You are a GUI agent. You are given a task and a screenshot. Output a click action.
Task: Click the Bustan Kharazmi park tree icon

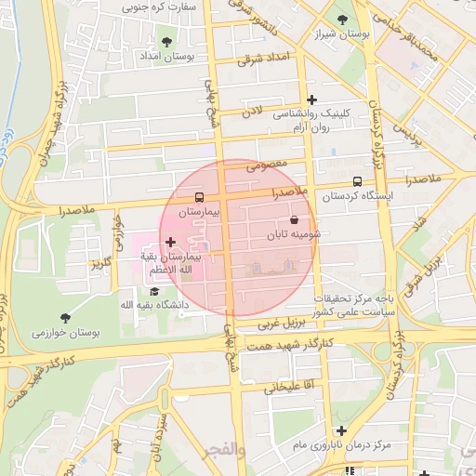(65, 318)
